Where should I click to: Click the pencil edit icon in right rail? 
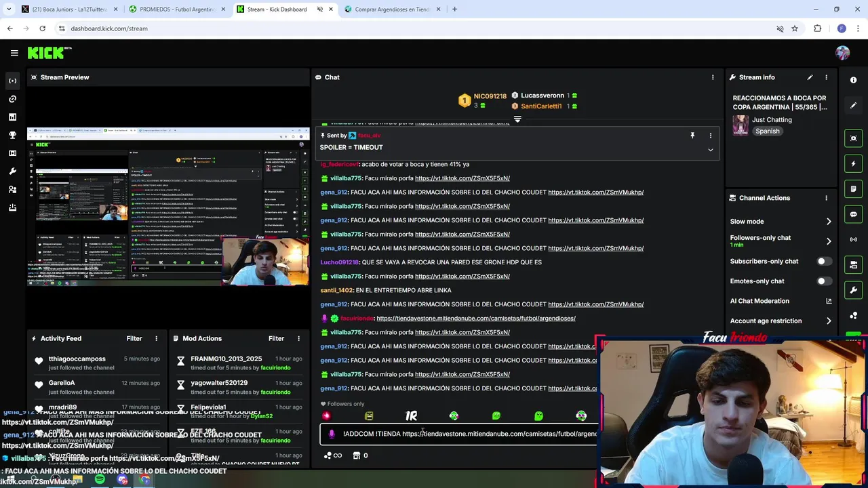853,105
